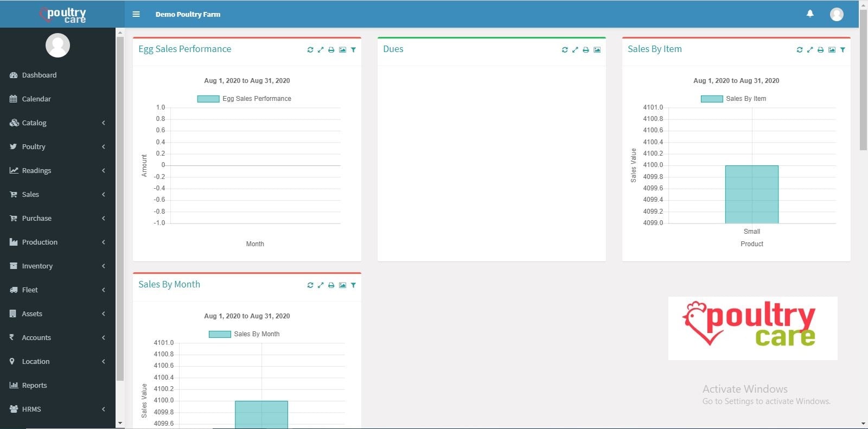Expand the Readings submenu chevron
The image size is (868, 429).
(x=103, y=171)
